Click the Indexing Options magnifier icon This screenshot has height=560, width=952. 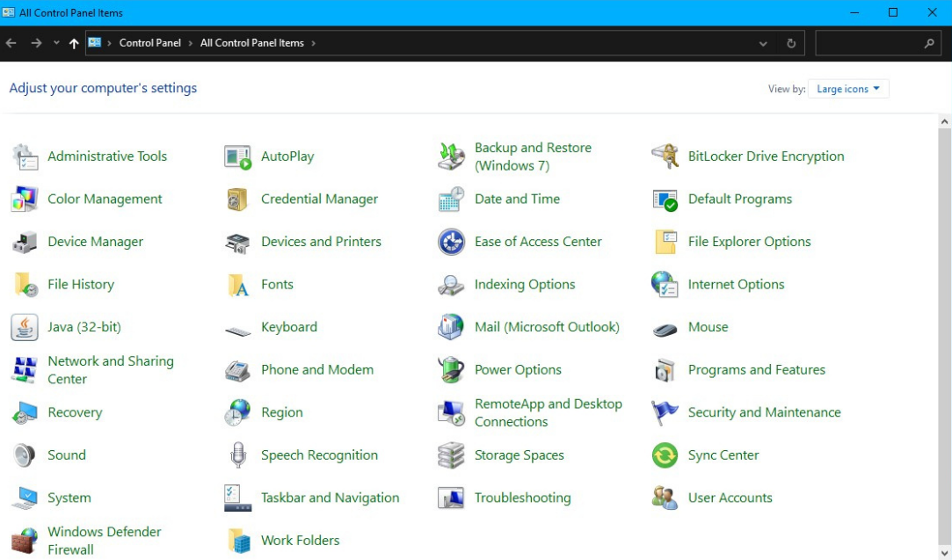(x=451, y=284)
